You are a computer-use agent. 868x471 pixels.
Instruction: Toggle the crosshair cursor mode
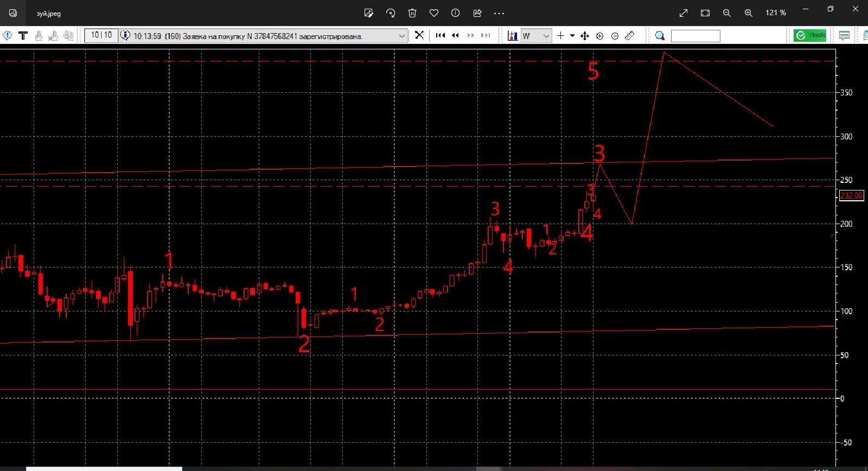(560, 36)
